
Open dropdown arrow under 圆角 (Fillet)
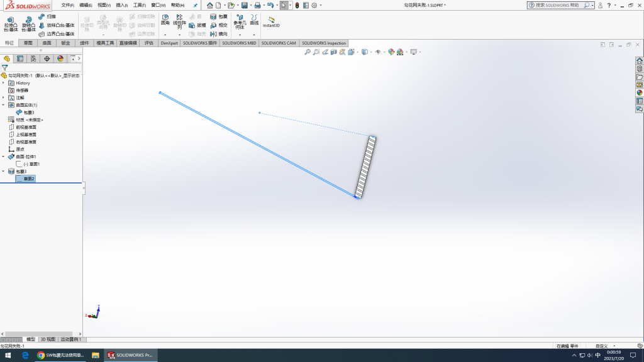(165, 35)
